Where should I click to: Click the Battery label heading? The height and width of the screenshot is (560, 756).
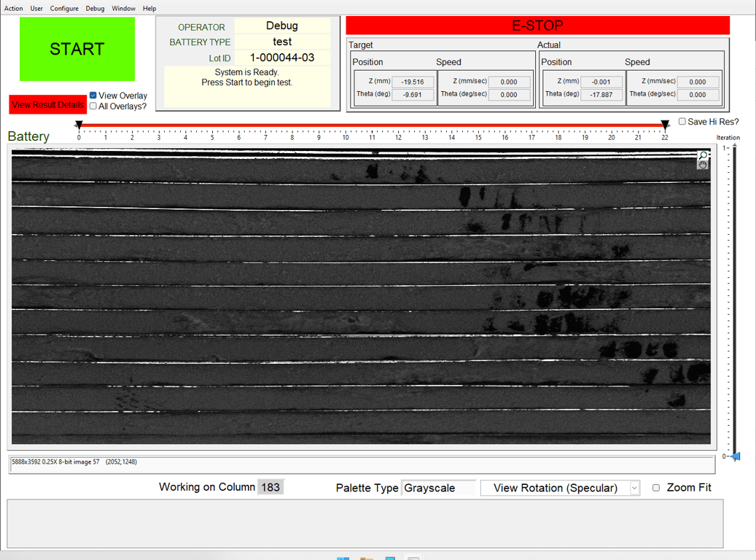[x=28, y=136]
